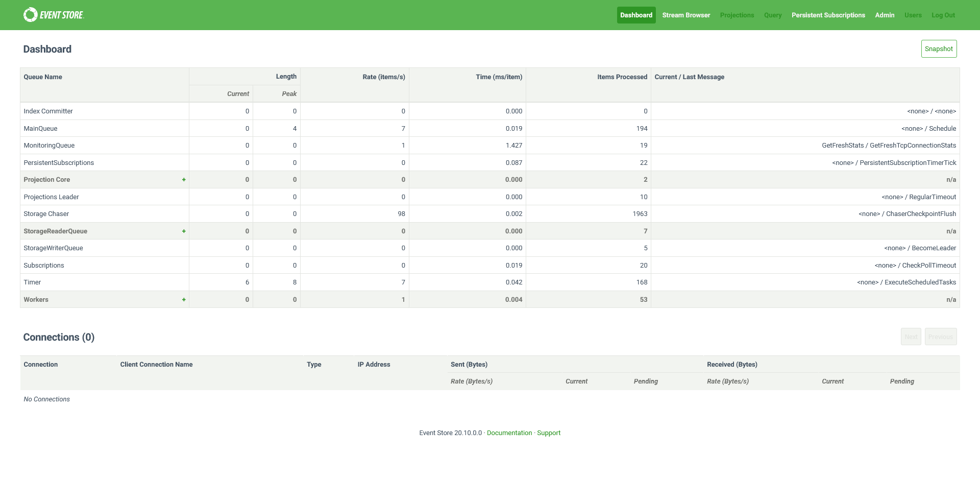
Task: Open the Admin page
Action: [885, 15]
